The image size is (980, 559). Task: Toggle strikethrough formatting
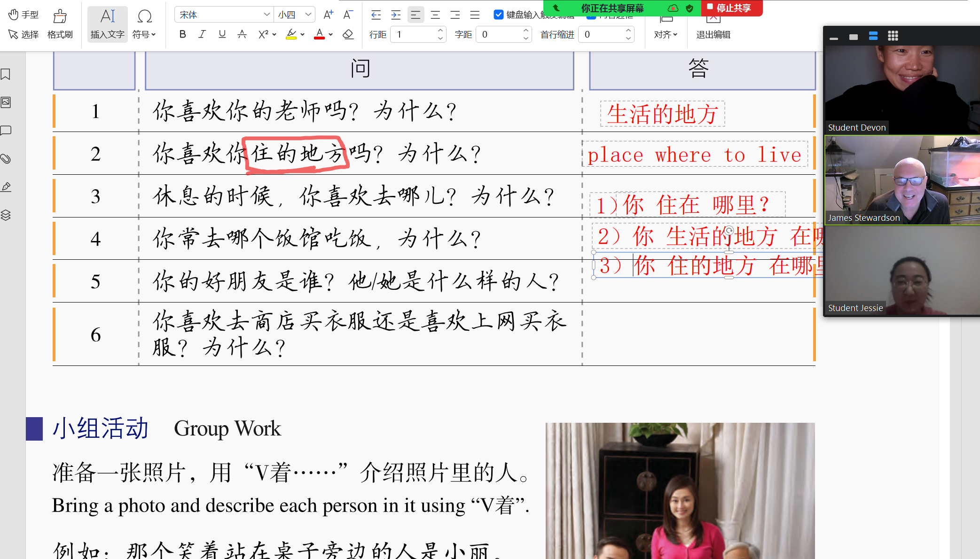[242, 34]
